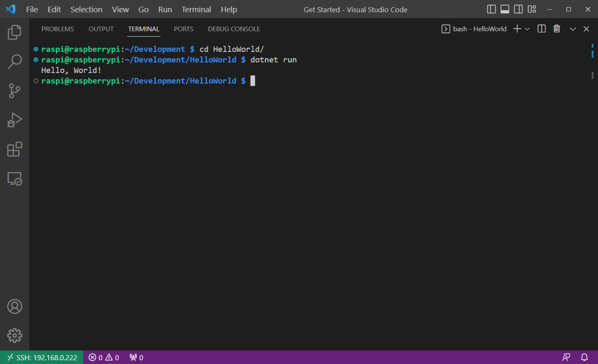Open the Terminal menu in menu bar
This screenshot has width=598, height=364.
196,9
